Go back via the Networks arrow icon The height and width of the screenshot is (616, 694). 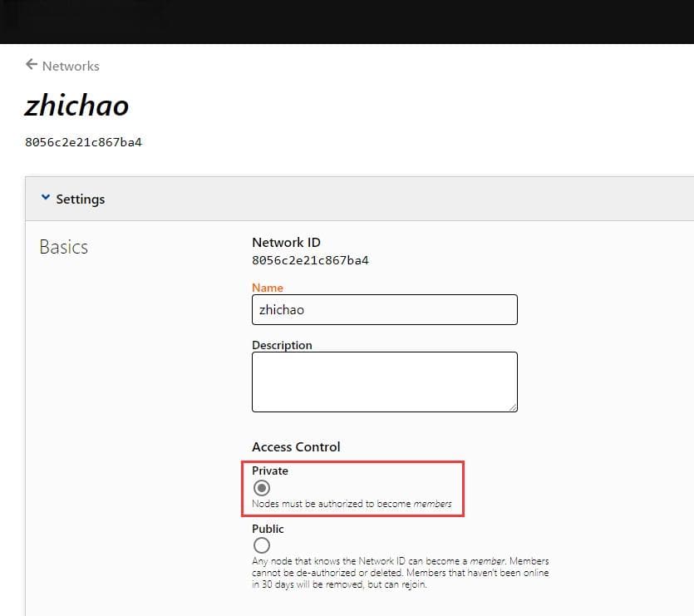coord(32,65)
